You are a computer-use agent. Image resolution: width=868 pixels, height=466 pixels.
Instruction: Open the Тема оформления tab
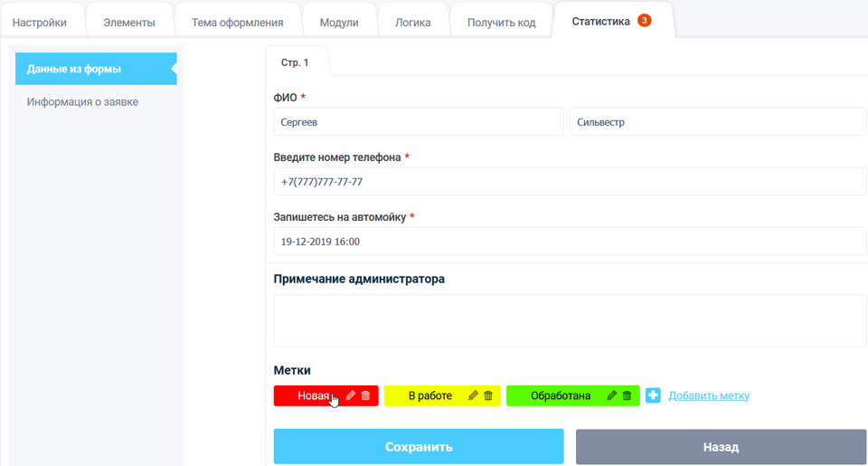[238, 23]
